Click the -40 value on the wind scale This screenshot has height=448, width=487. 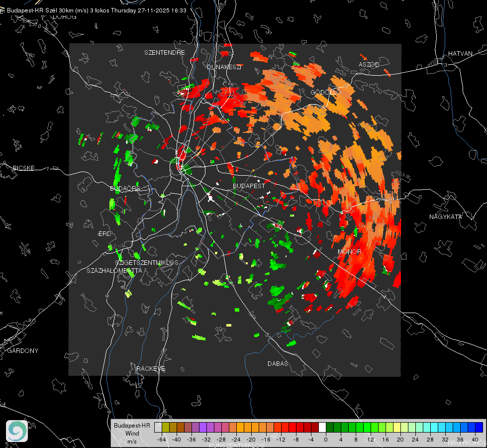pos(177,440)
